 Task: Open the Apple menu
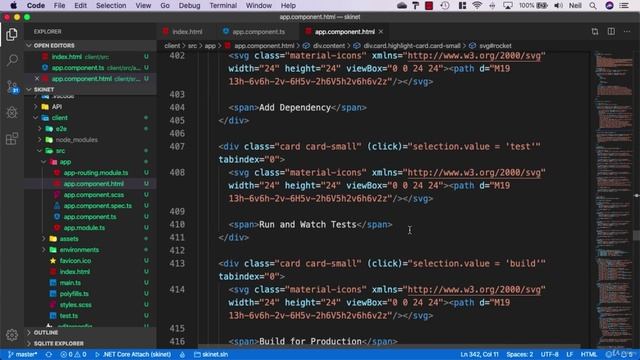(x=13, y=5)
